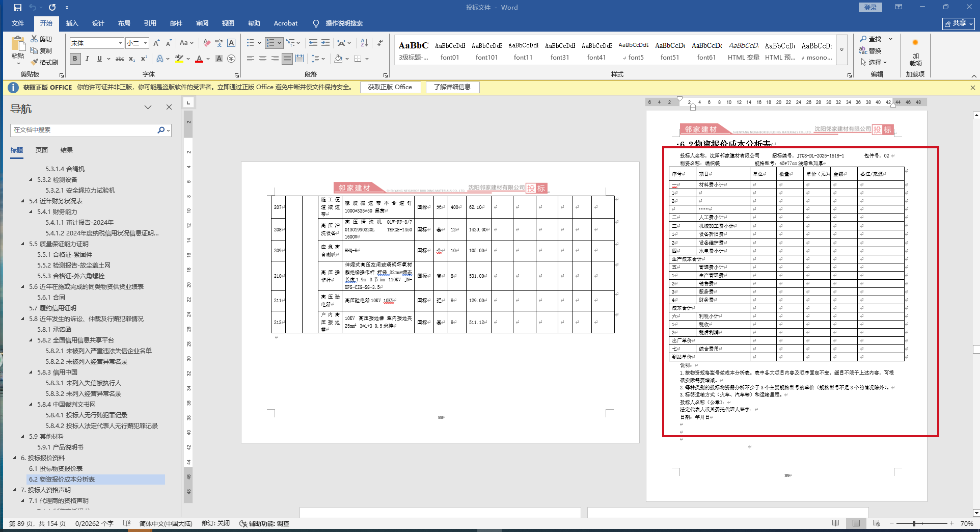Center-align the paragraph
980x532 pixels.
pos(263,59)
